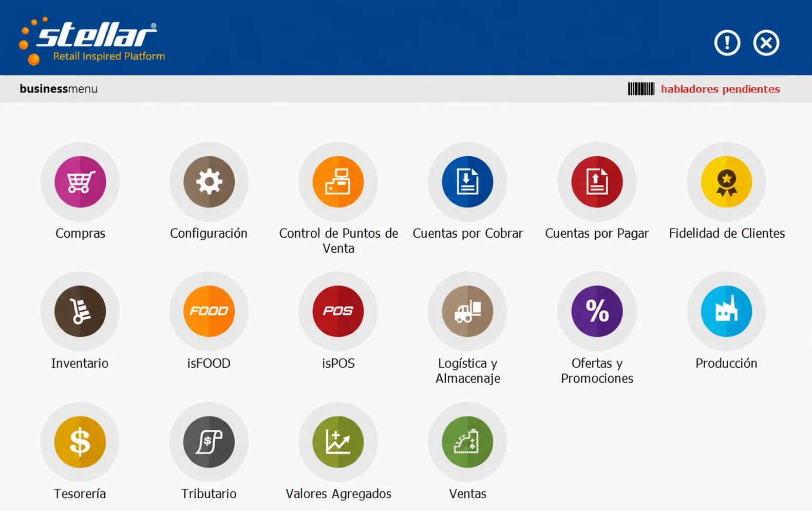
Task: Click the Ofertas y Promociones label
Action: pyautogui.click(x=597, y=371)
